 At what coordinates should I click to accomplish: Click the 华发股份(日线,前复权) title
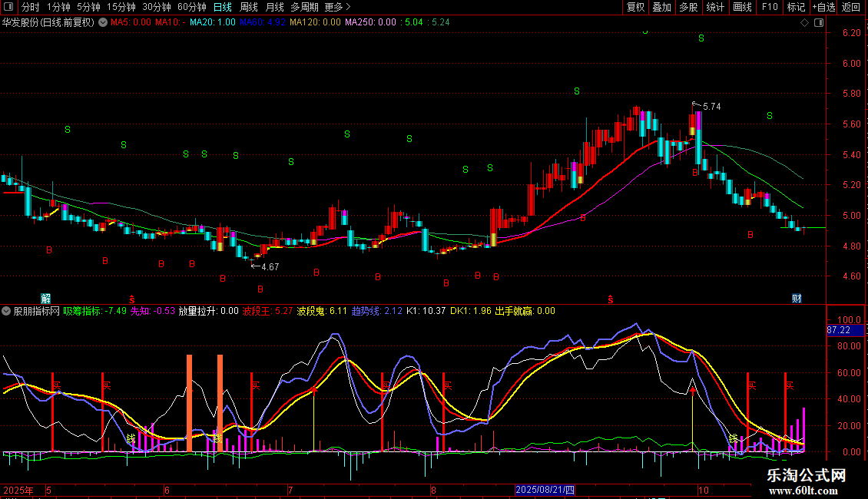coord(48,23)
